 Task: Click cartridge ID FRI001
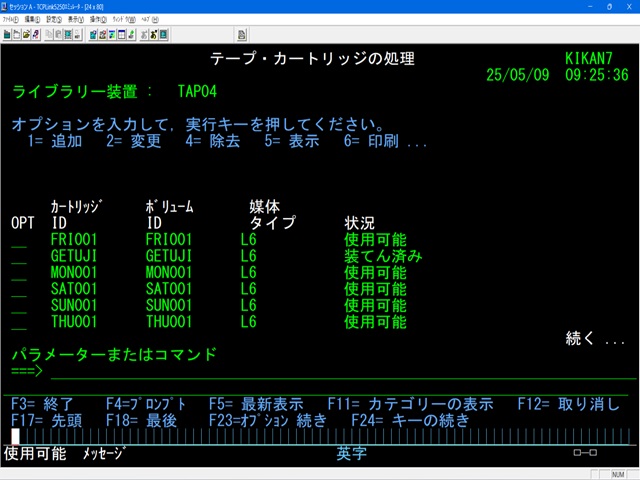[x=74, y=240]
